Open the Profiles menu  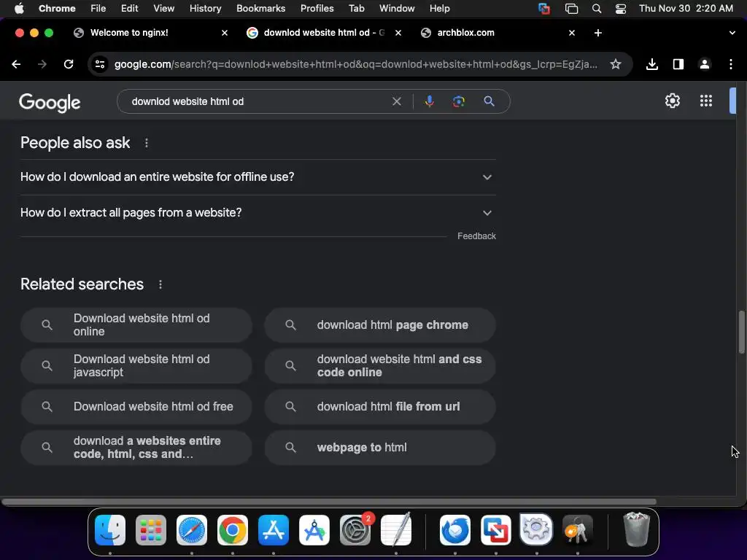pyautogui.click(x=317, y=9)
